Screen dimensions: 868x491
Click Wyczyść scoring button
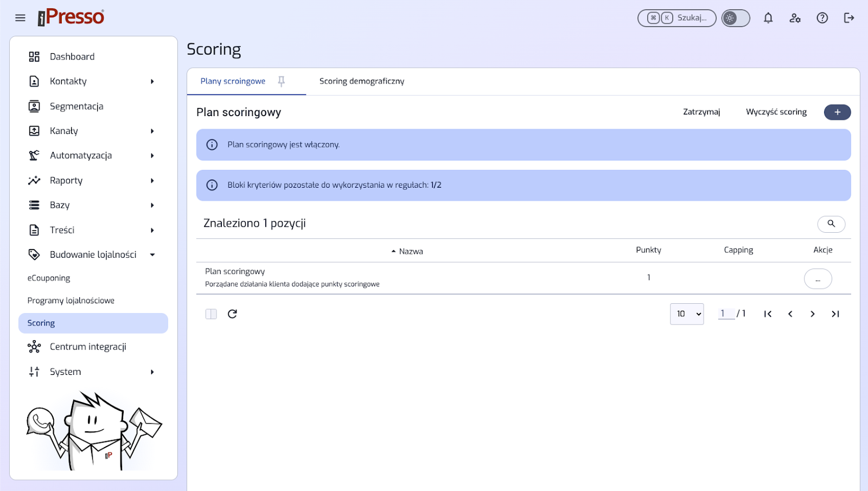(776, 112)
